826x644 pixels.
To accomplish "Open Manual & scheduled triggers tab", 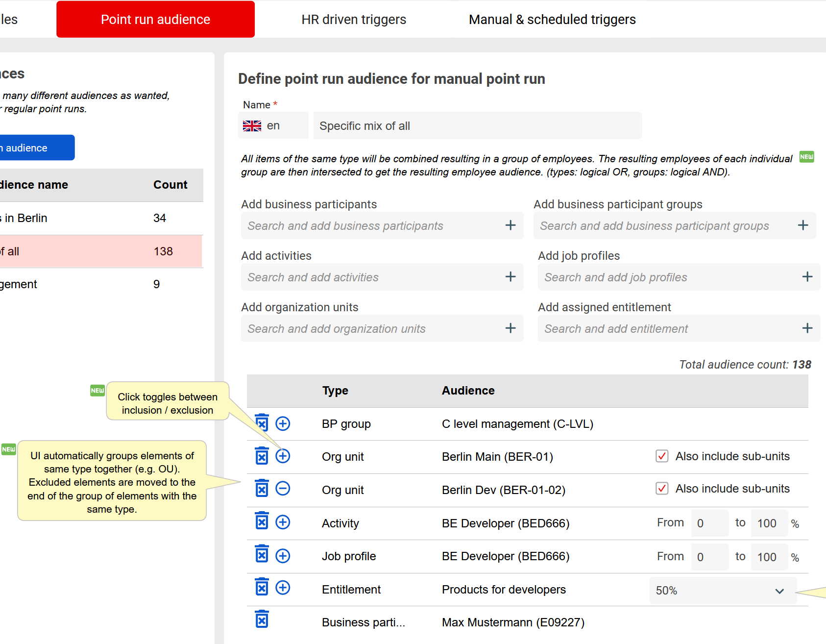I will [552, 20].
